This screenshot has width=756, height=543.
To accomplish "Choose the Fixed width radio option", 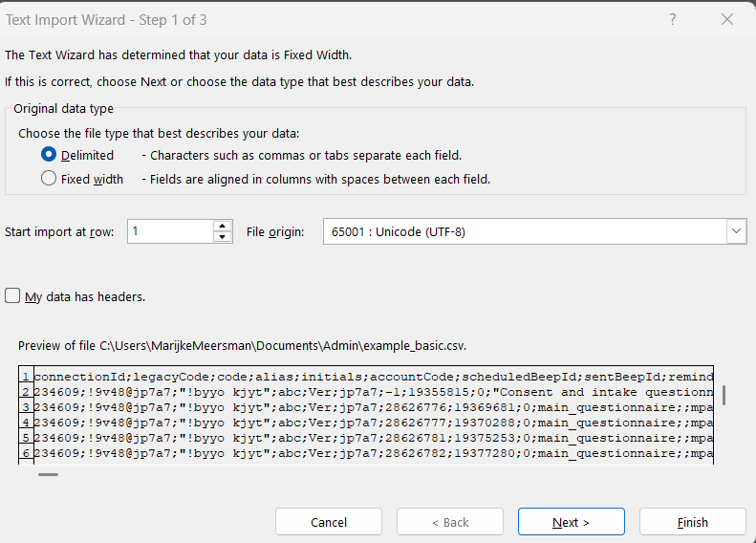I will click(x=49, y=179).
